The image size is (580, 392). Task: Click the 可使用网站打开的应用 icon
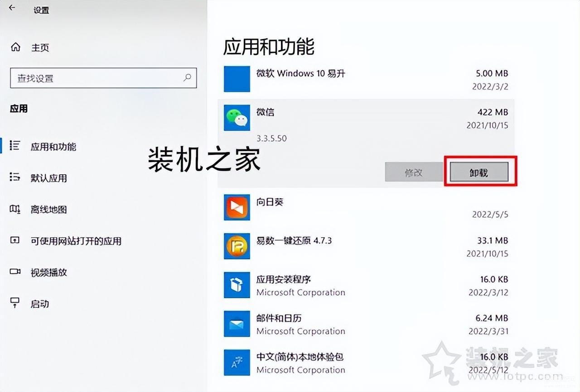coord(15,240)
